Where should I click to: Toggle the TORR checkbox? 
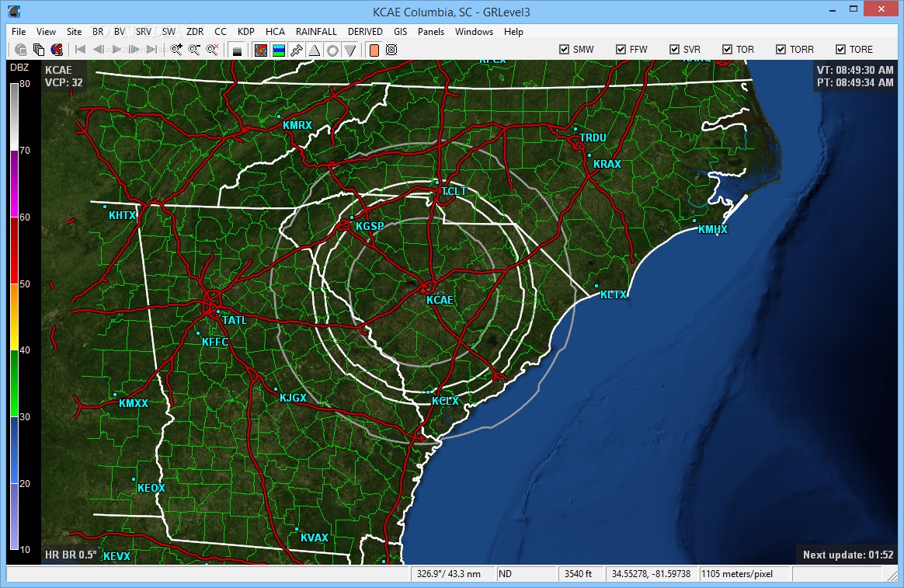click(781, 50)
